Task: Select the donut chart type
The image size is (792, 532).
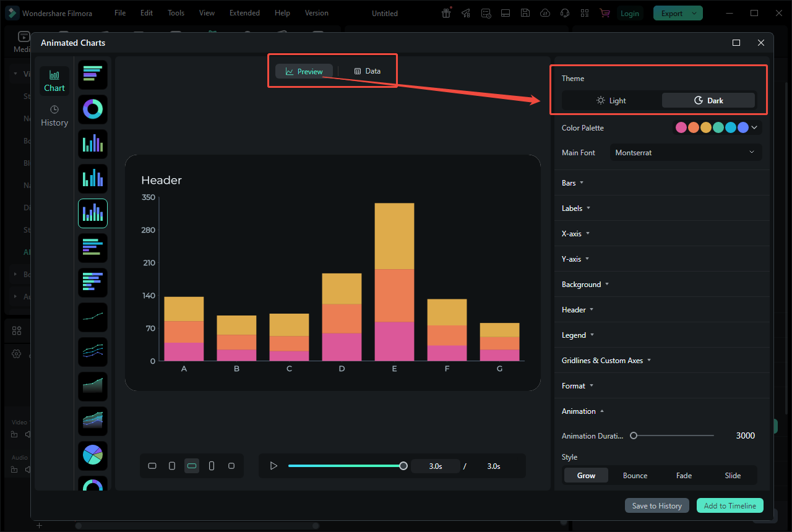Action: [92, 109]
